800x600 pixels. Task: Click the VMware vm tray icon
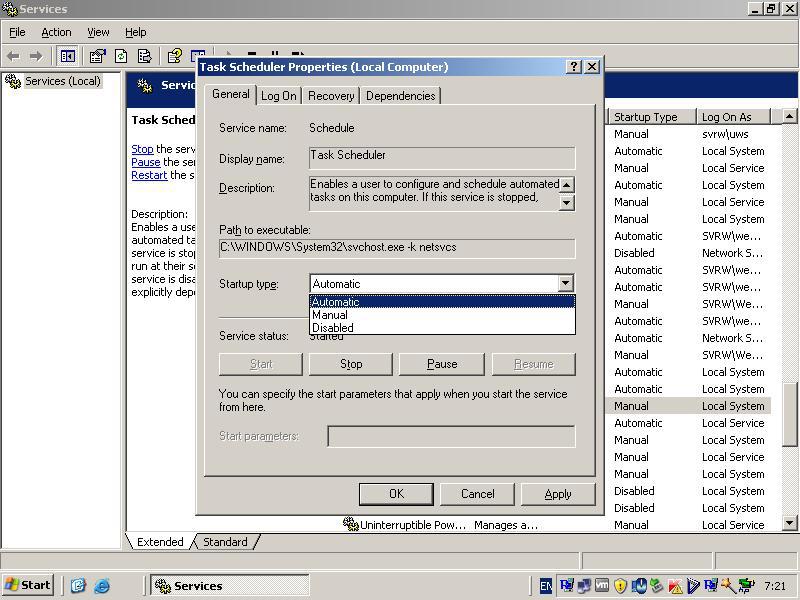tap(602, 586)
